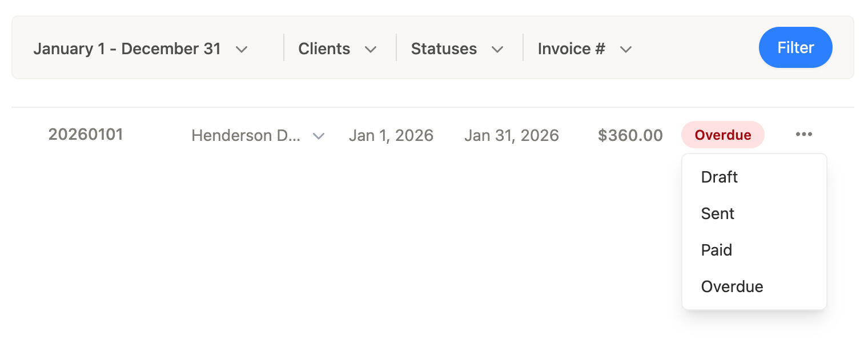Expand the Henderson D client selector
Screen dimensions: 868x348
coord(246,136)
